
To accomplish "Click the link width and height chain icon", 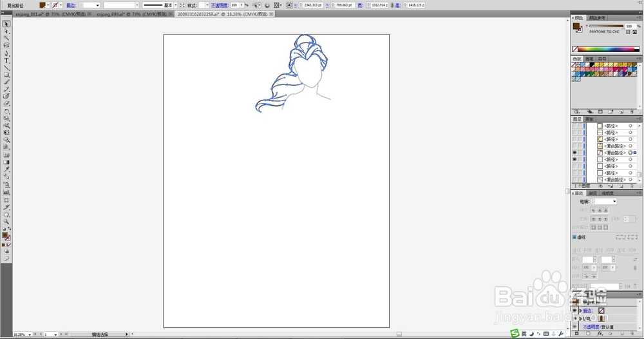I will coord(392,5).
